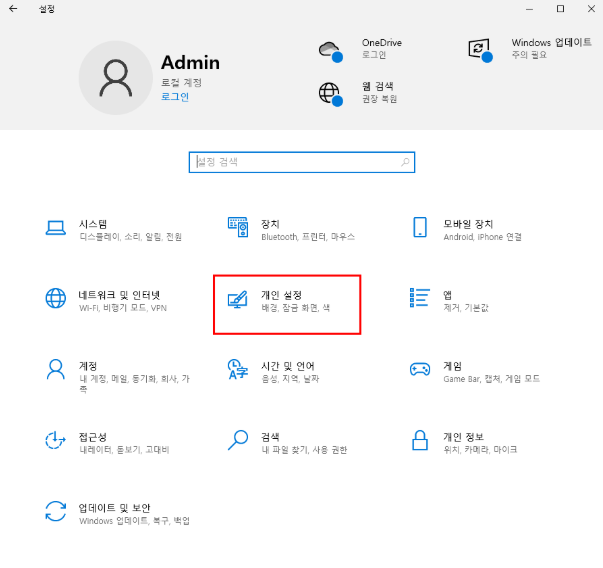Click the Admin profile avatar picture
603x568 pixels.
(x=115, y=77)
